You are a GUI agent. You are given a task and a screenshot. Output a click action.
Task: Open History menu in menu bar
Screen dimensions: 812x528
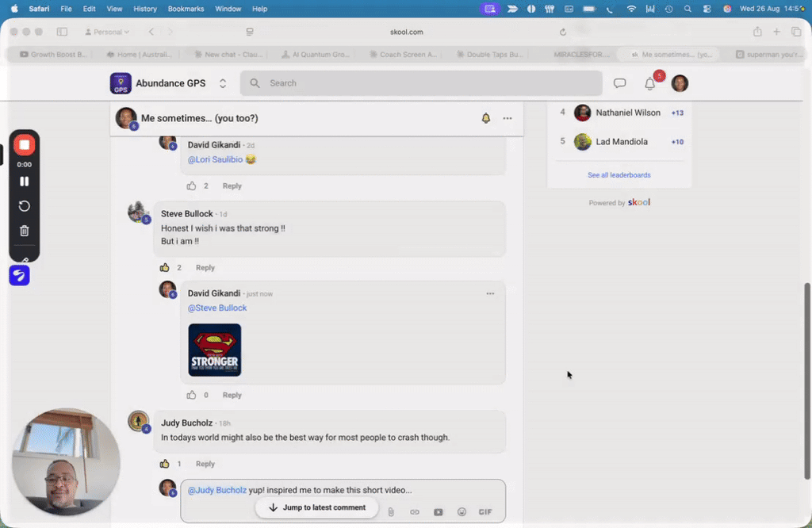coord(145,9)
